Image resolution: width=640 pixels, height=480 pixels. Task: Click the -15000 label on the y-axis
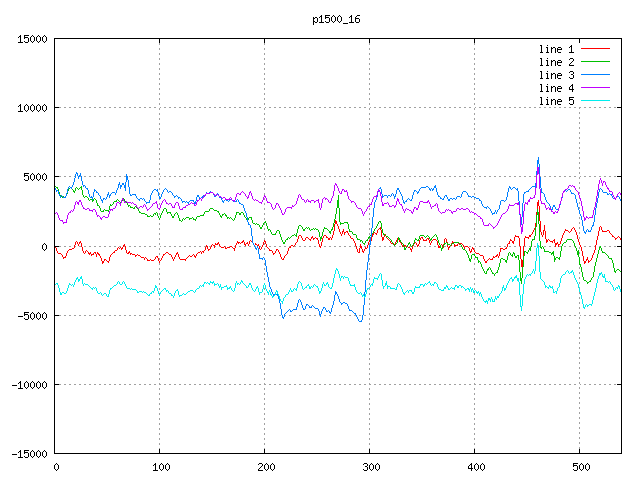coord(28,454)
